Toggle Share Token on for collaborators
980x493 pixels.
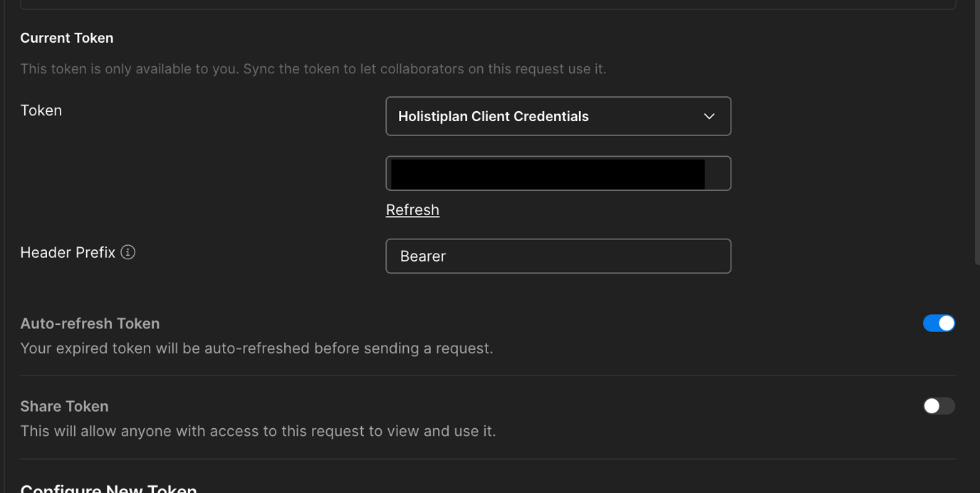[939, 405]
